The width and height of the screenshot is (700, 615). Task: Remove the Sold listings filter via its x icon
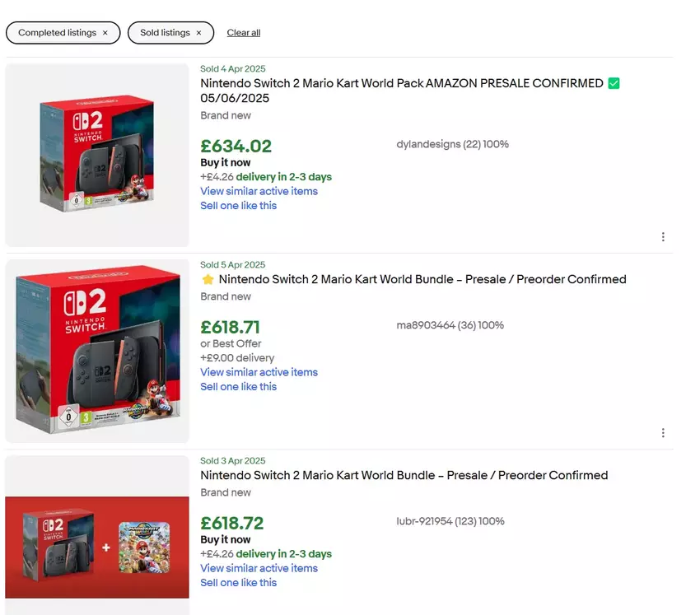point(198,33)
